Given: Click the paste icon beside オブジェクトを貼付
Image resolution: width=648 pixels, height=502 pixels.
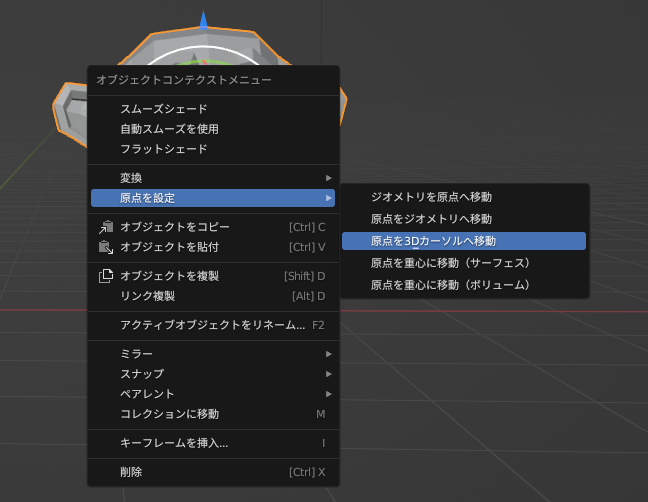Looking at the screenshot, I should [105, 247].
